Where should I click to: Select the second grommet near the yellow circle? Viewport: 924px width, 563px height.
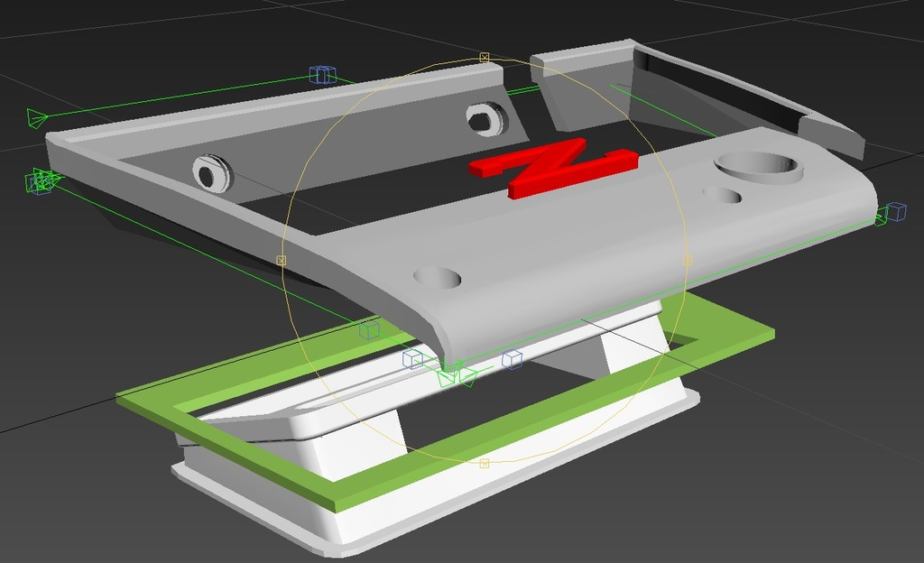(x=485, y=117)
